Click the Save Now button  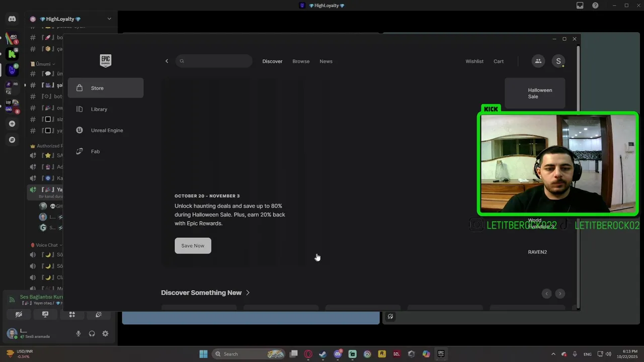pos(193,246)
